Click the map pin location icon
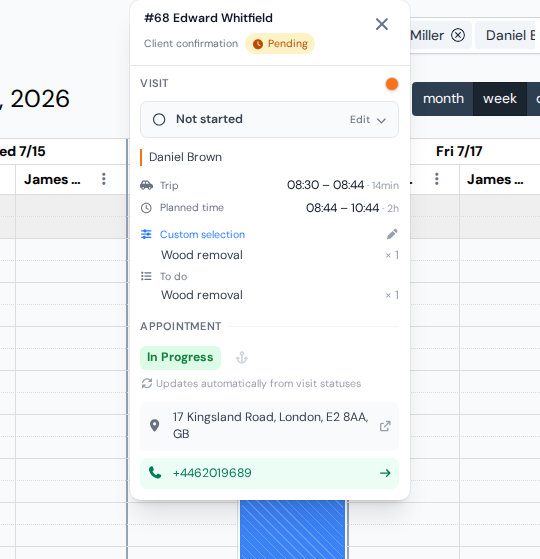Image resolution: width=540 pixels, height=559 pixels. click(154, 425)
